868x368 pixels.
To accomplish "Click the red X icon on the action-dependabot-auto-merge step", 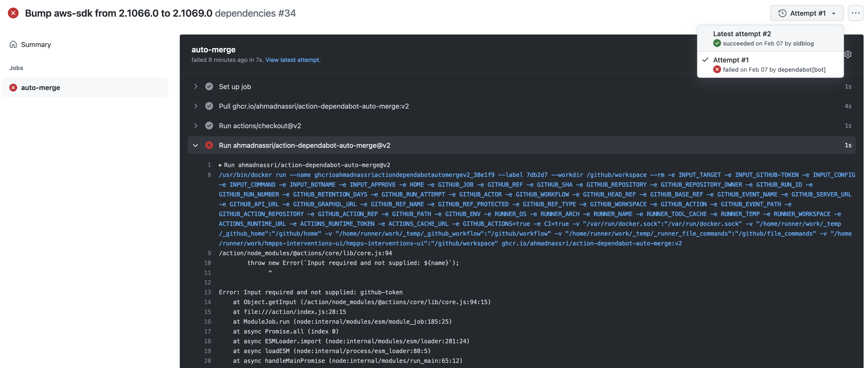I will [209, 145].
